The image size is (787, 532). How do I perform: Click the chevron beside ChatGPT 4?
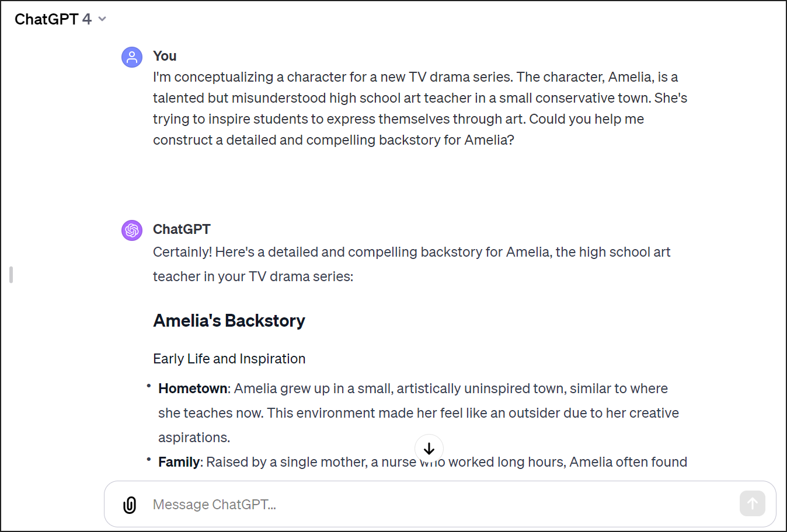102,19
